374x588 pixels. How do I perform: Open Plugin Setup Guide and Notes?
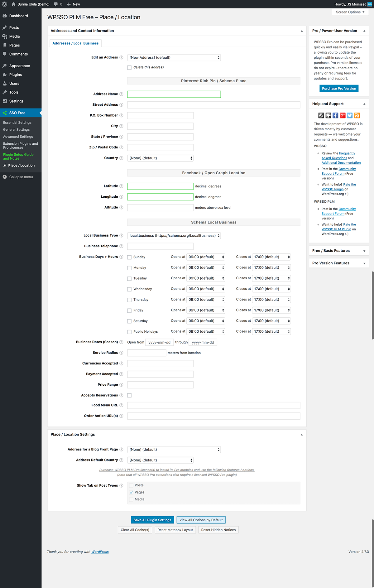coord(18,157)
